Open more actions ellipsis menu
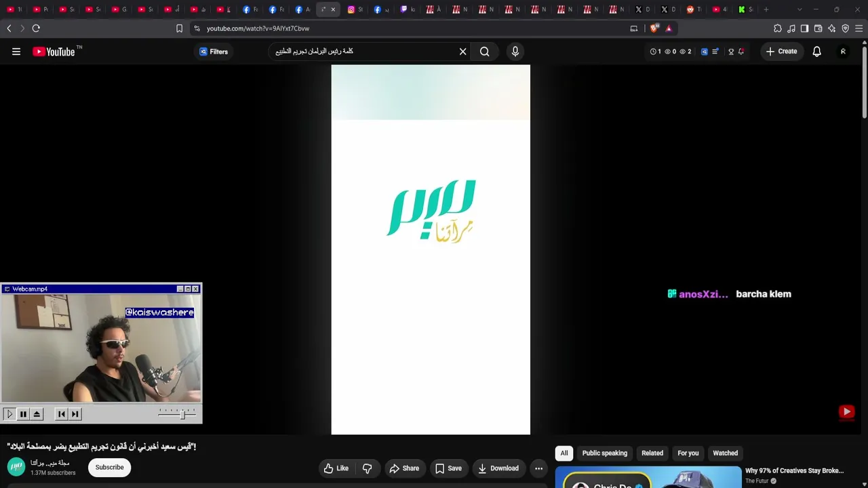Viewport: 868px width, 488px height. click(x=538, y=468)
